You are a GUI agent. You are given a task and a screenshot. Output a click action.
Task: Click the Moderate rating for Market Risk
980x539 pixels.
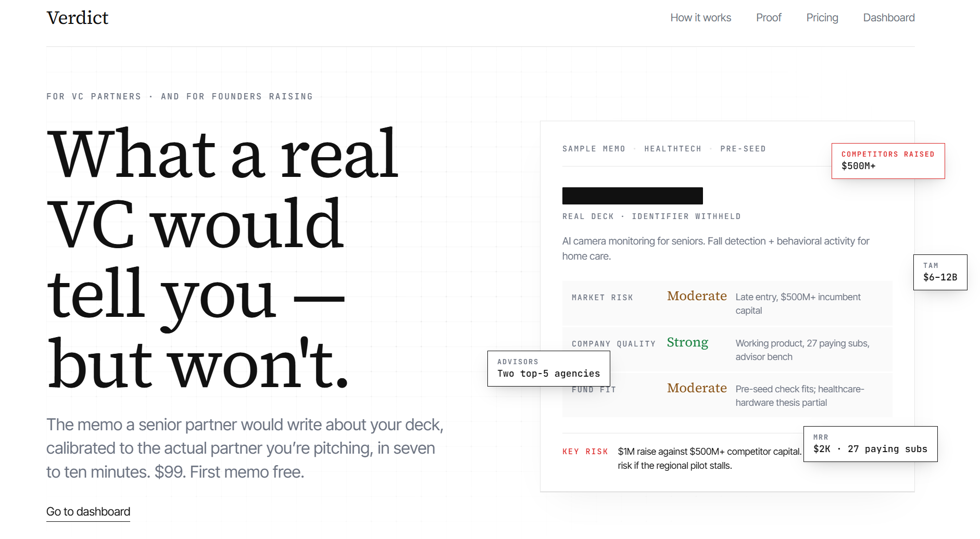point(697,296)
